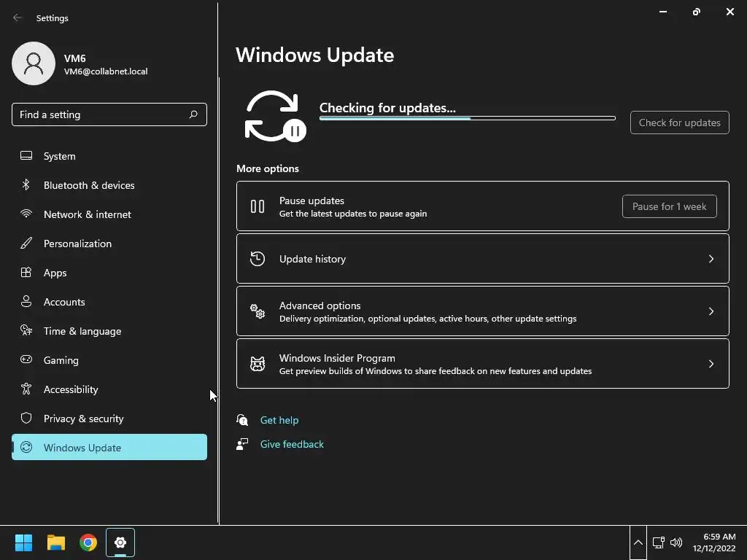Click the Settings gear on taskbar
The image size is (747, 560).
click(120, 542)
